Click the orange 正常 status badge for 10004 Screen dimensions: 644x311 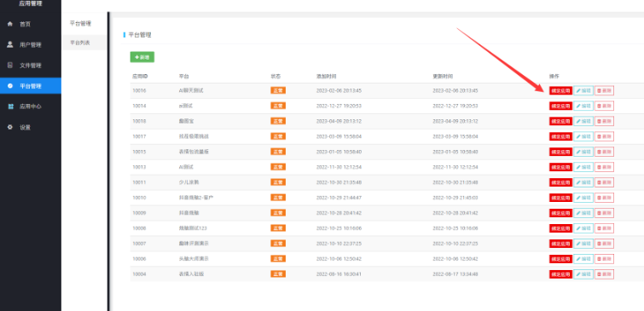[278, 274]
